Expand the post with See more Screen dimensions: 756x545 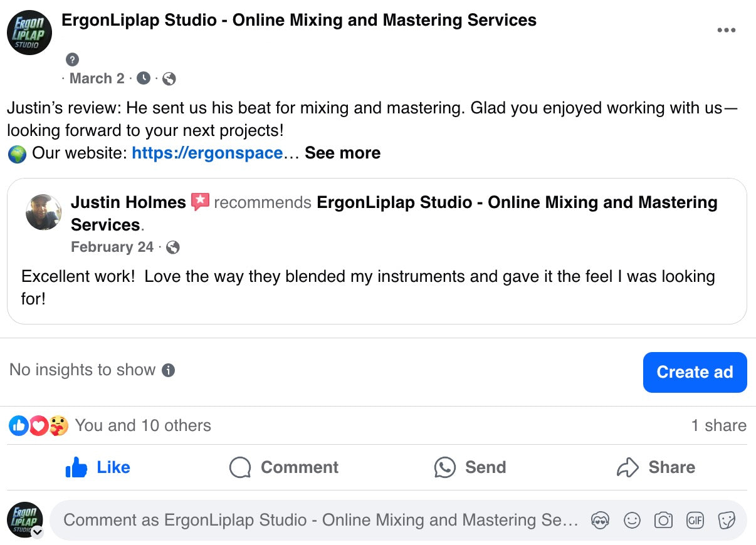point(342,153)
